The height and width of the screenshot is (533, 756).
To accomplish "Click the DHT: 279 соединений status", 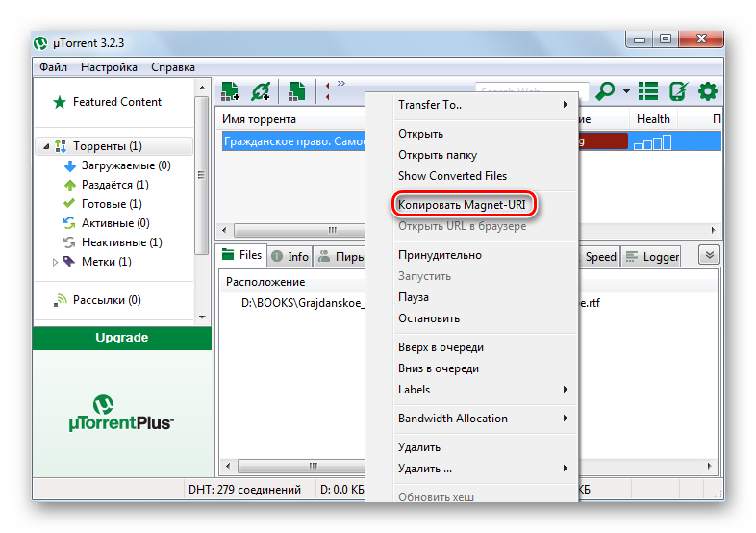I will pyautogui.click(x=244, y=490).
